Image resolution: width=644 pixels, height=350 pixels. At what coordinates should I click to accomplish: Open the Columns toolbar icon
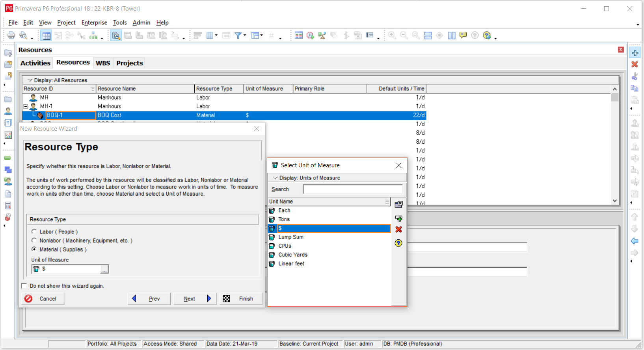coord(210,35)
